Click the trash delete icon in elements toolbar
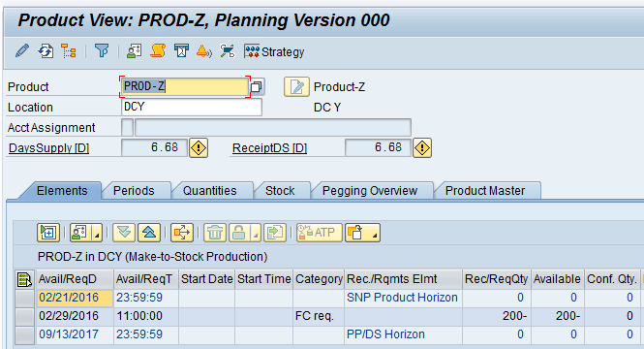Viewport: 644px width, 349px height. pyautogui.click(x=214, y=233)
